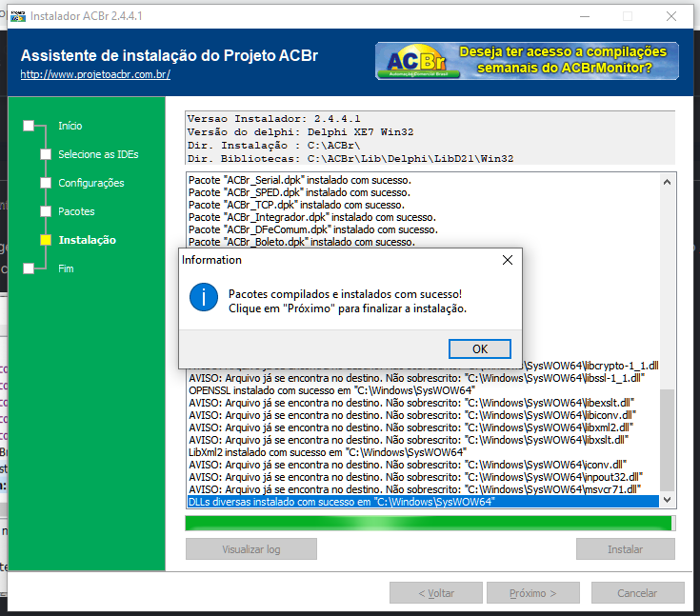Click the "Dir. Bibliotecas" path line
The width and height of the screenshot is (700, 616).
pos(350,158)
